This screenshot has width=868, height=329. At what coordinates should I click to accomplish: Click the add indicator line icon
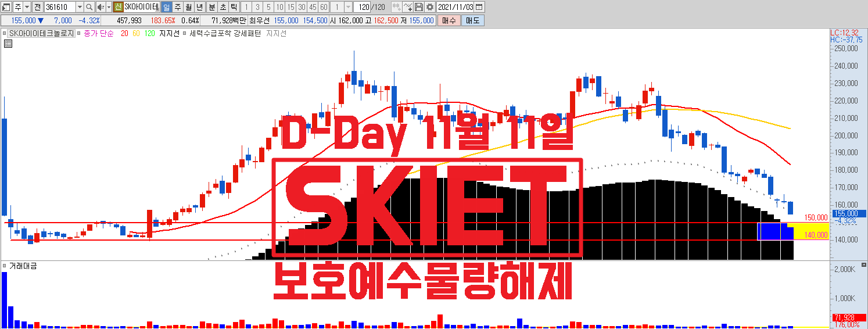(408, 7)
